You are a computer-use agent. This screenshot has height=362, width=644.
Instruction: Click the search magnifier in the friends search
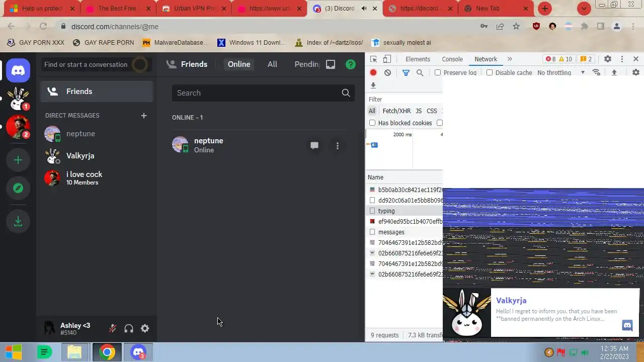tap(346, 93)
